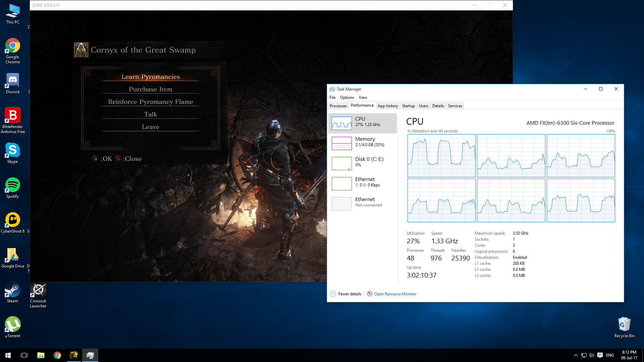Click the ENG language indicator
Screen dimensions: 644x362
tap(610, 355)
